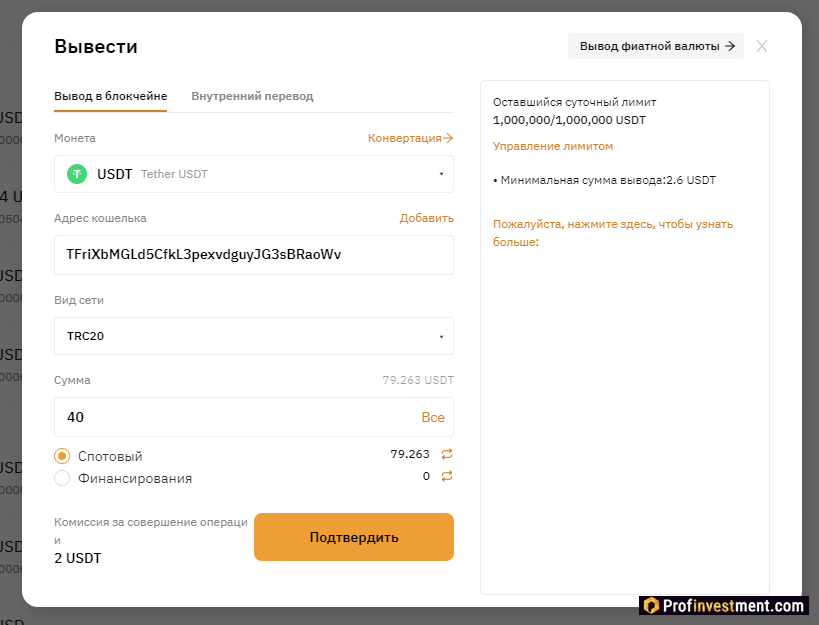This screenshot has height=625, width=819.
Task: Open the Конвертация link
Action: (410, 138)
